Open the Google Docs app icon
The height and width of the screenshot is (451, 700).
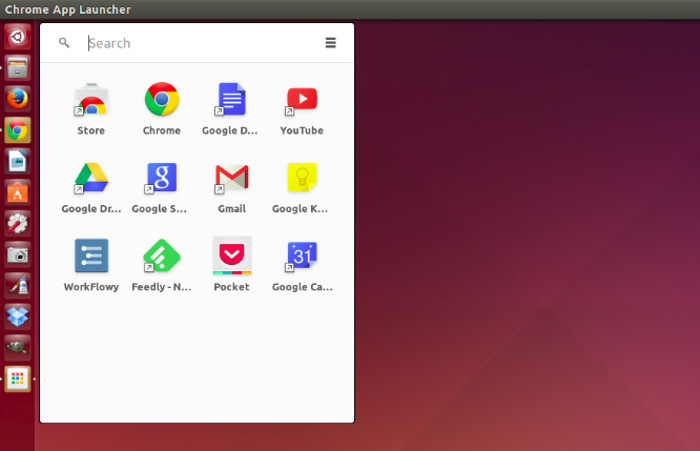pos(231,99)
